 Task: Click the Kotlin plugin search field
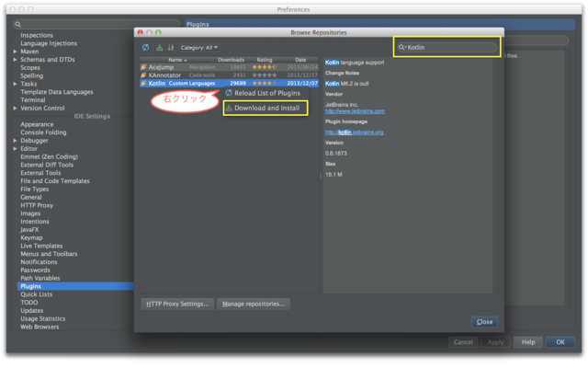[447, 47]
